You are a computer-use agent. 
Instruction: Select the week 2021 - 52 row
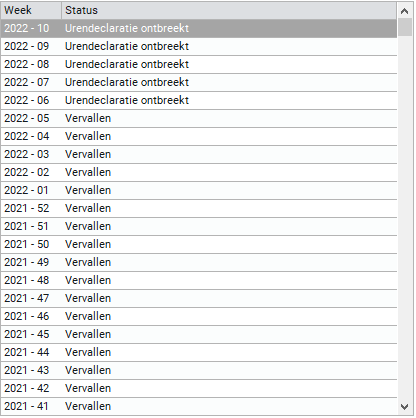199,208
